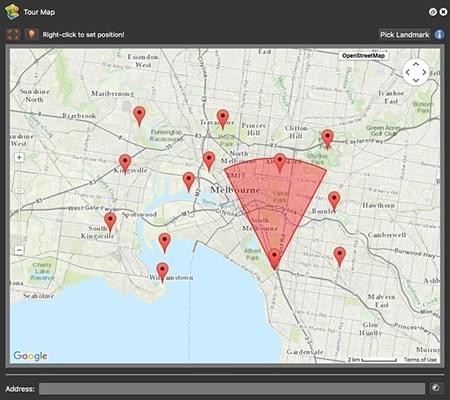Open the Terms of Use link
Screen dimensions: 450x400
pos(420,359)
